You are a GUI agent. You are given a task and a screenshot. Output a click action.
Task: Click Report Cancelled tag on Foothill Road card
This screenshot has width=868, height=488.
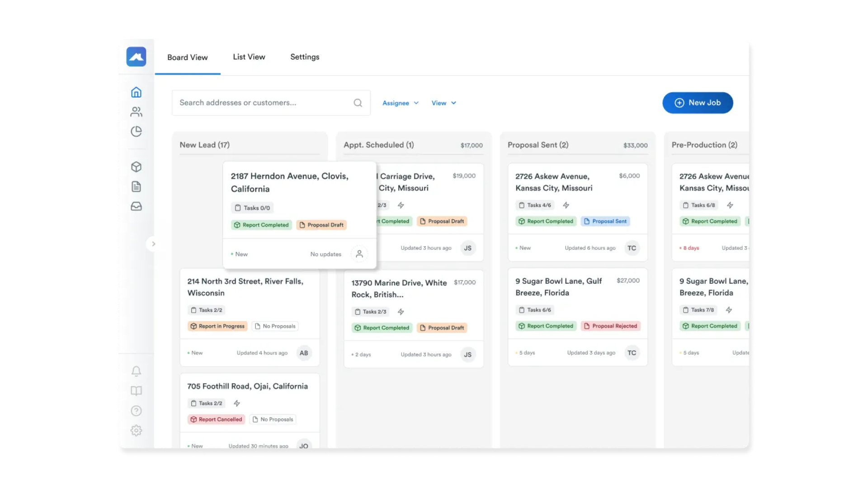pyautogui.click(x=216, y=419)
